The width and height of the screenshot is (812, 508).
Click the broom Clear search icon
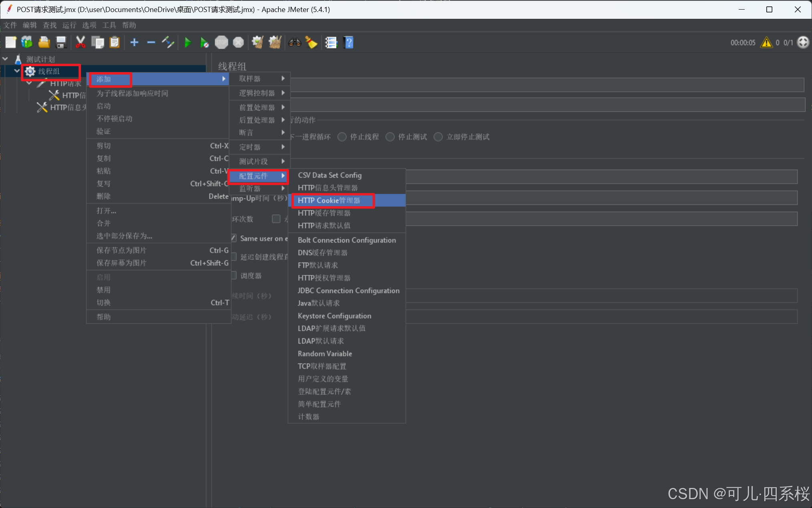pyautogui.click(x=312, y=42)
